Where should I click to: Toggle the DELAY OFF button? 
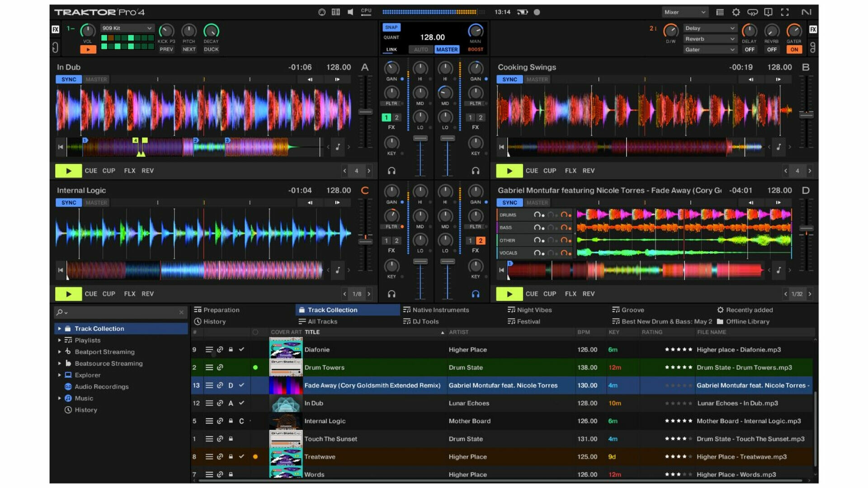[750, 50]
